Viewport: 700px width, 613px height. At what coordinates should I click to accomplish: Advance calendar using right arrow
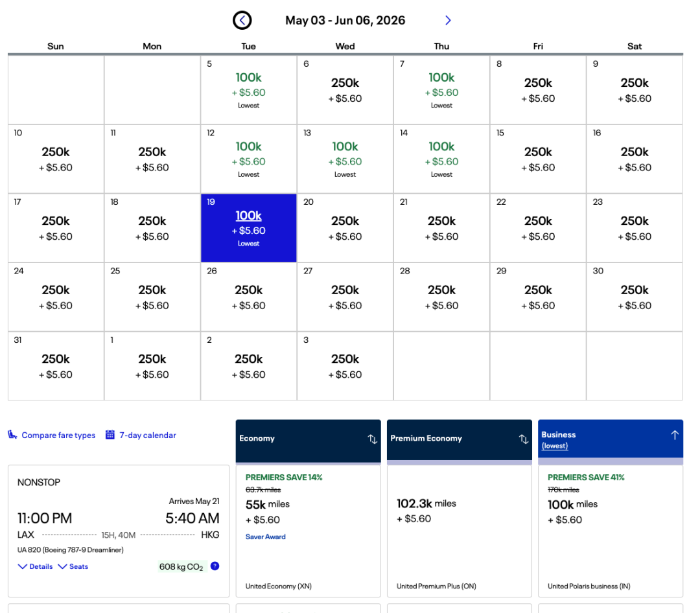click(x=448, y=21)
